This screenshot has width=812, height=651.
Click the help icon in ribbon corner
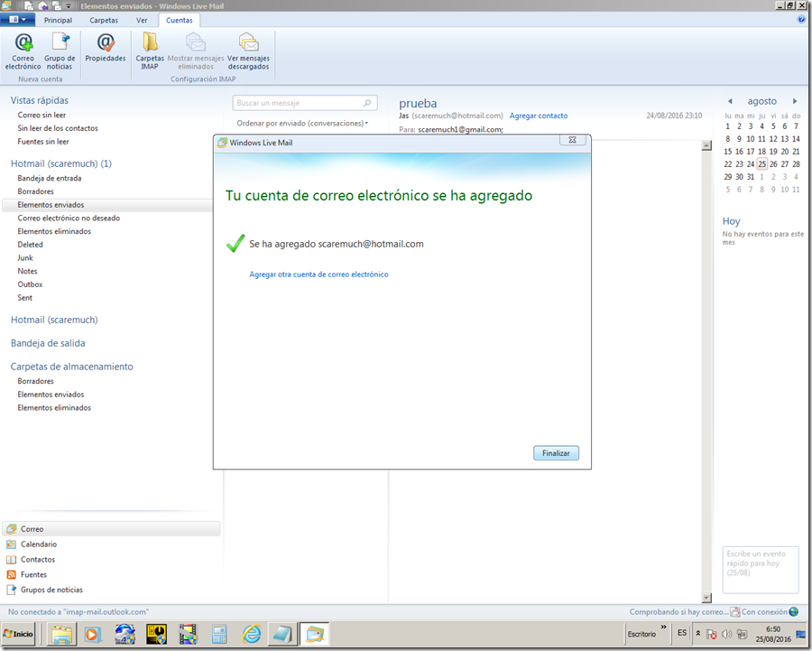click(x=802, y=20)
